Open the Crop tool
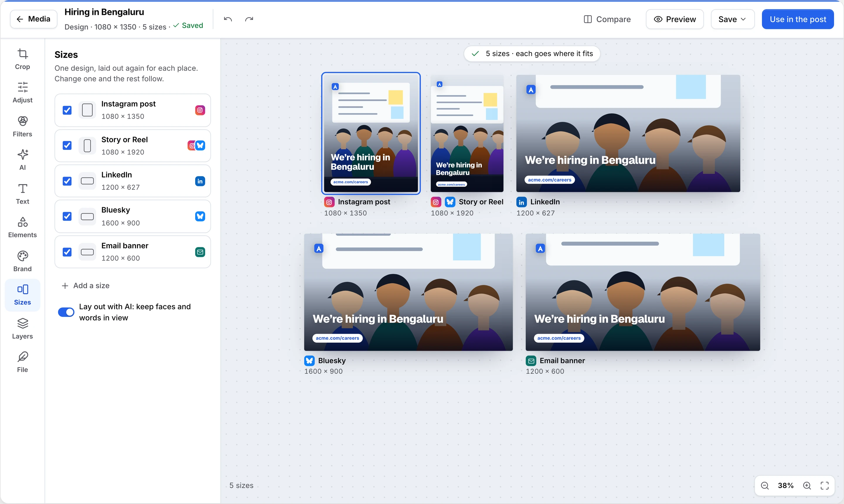Image resolution: width=844 pixels, height=504 pixels. pos(22,59)
